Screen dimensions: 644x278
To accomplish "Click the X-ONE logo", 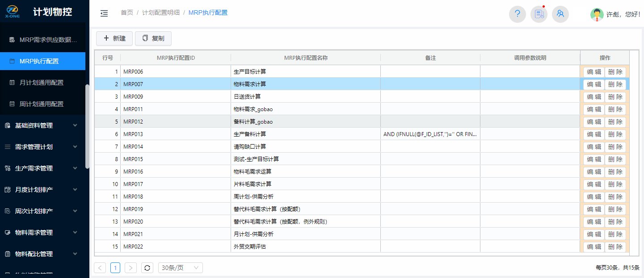I will (12, 12).
